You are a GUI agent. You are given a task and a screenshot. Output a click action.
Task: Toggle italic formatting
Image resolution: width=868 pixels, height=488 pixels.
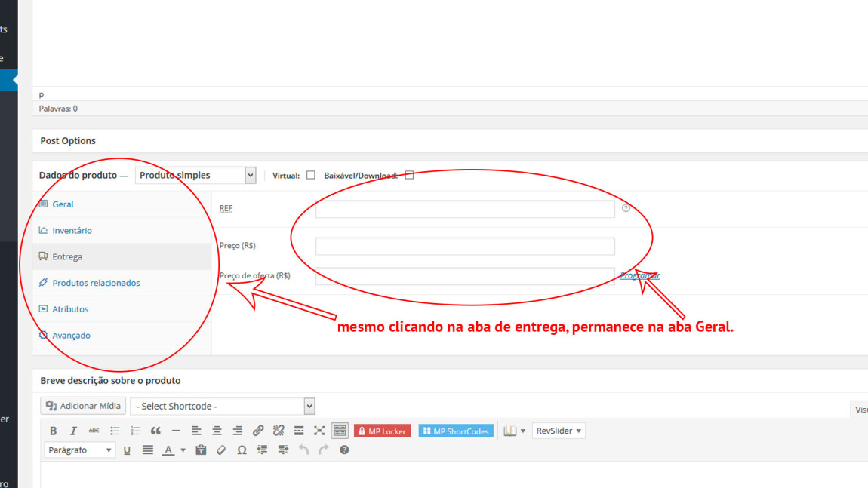point(73,431)
